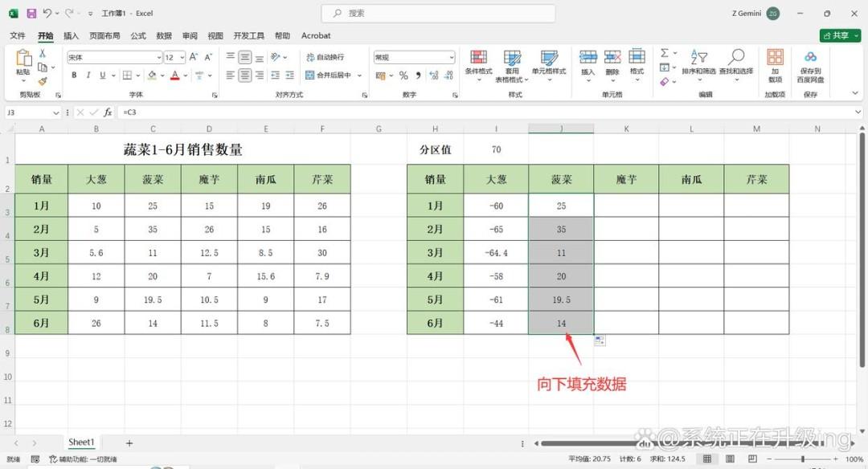Toggle Wrap Text (自动换行)

tap(325, 57)
